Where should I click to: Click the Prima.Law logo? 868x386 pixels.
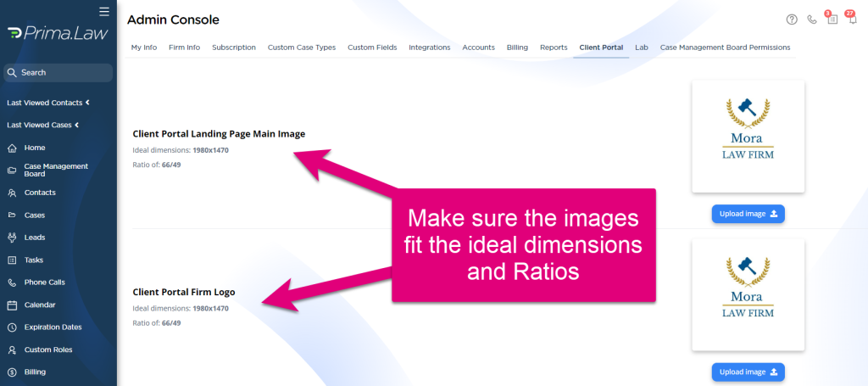click(x=58, y=33)
